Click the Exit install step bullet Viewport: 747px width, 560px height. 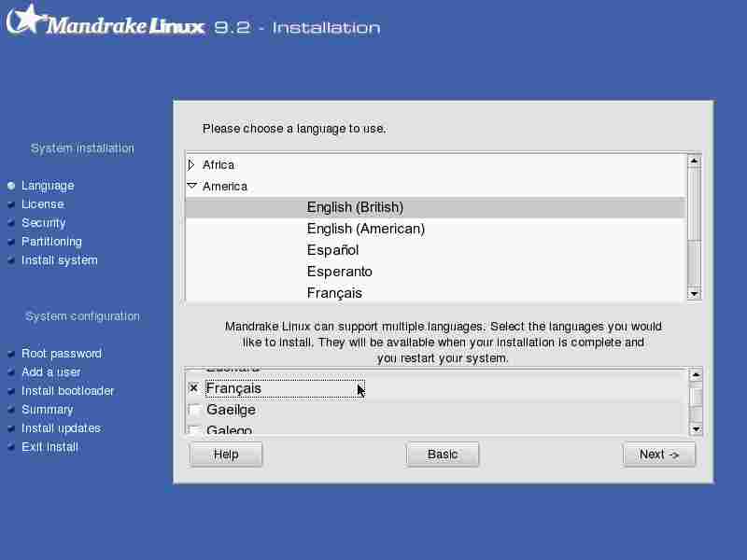pyautogui.click(x=11, y=447)
